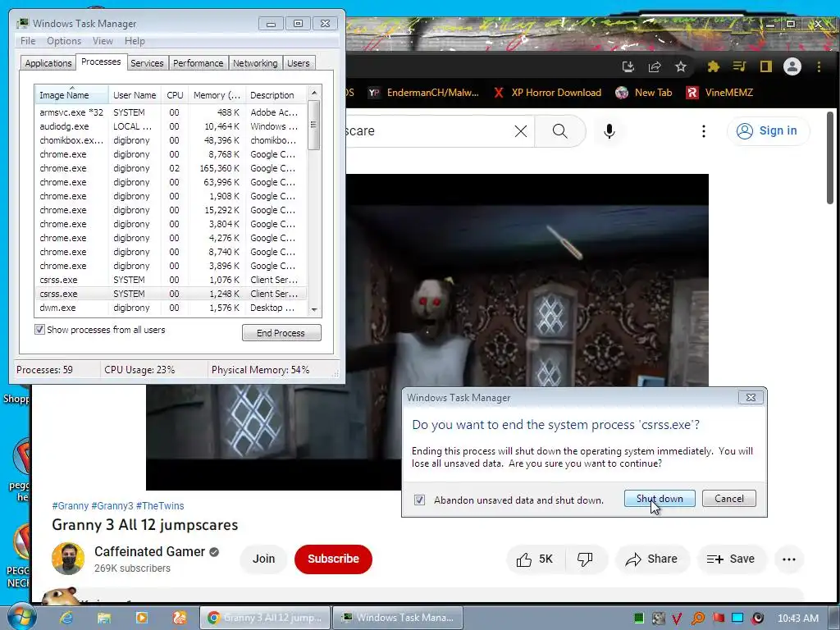The image size is (840, 630).
Task: Select dwm.exe process row
Action: (171, 308)
